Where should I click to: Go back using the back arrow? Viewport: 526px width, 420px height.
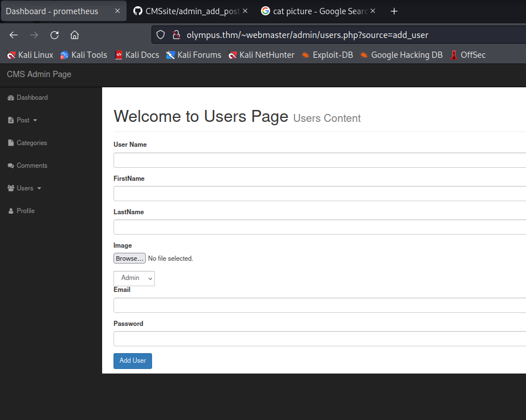(14, 35)
